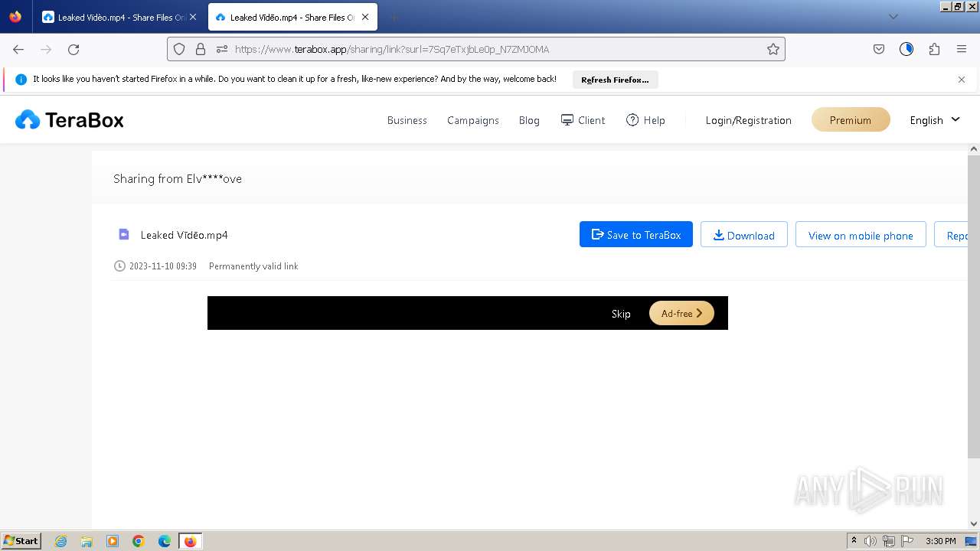The image size is (980, 551).
Task: Click the TeraBox logo
Action: [69, 119]
